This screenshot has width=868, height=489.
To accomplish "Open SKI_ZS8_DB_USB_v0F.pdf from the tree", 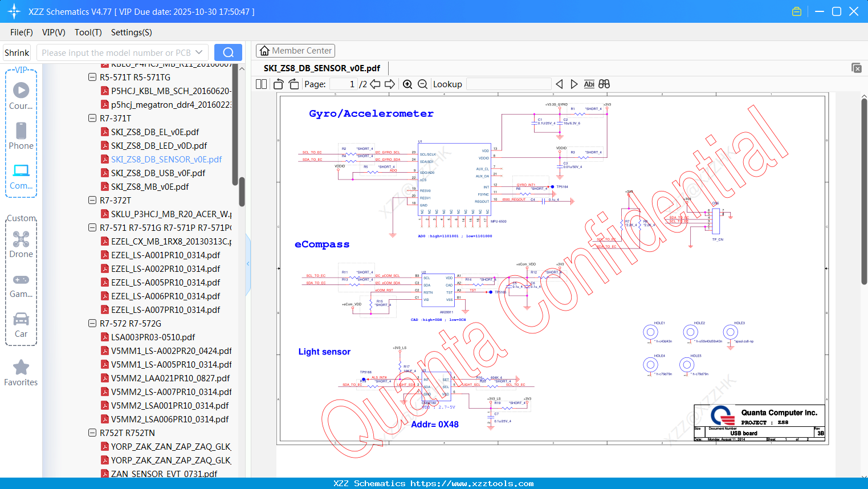I will [x=158, y=173].
